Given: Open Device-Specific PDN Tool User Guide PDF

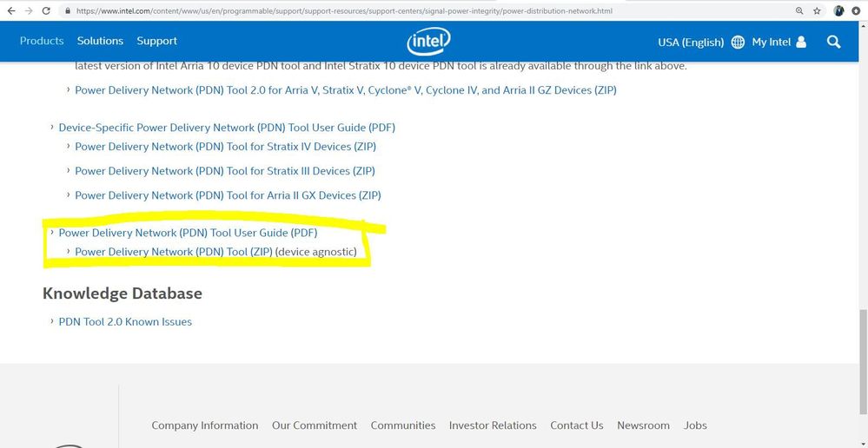Looking at the screenshot, I should click(227, 128).
